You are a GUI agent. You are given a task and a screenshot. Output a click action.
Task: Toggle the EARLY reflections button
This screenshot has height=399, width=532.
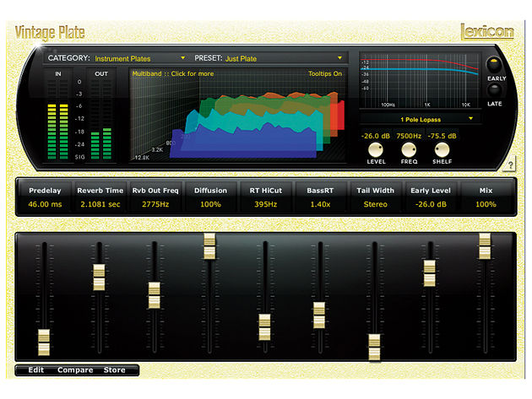click(494, 65)
